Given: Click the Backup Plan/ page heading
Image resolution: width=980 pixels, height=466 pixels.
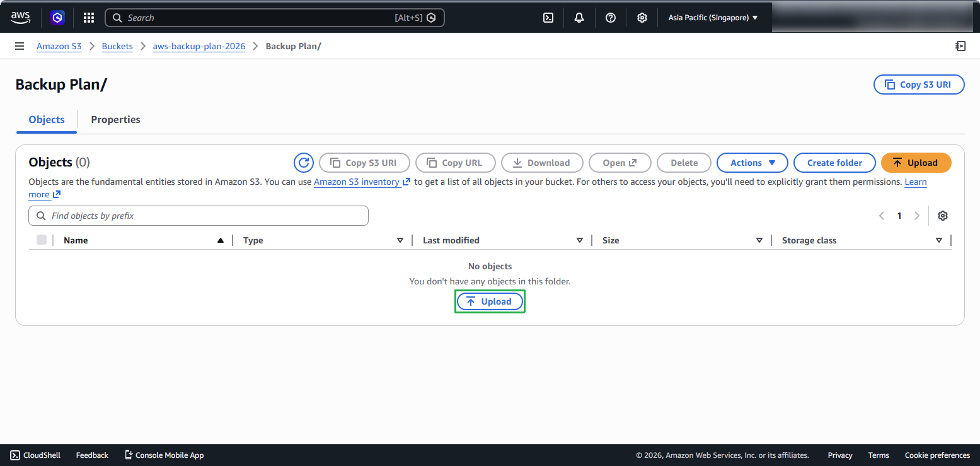Looking at the screenshot, I should [x=61, y=84].
